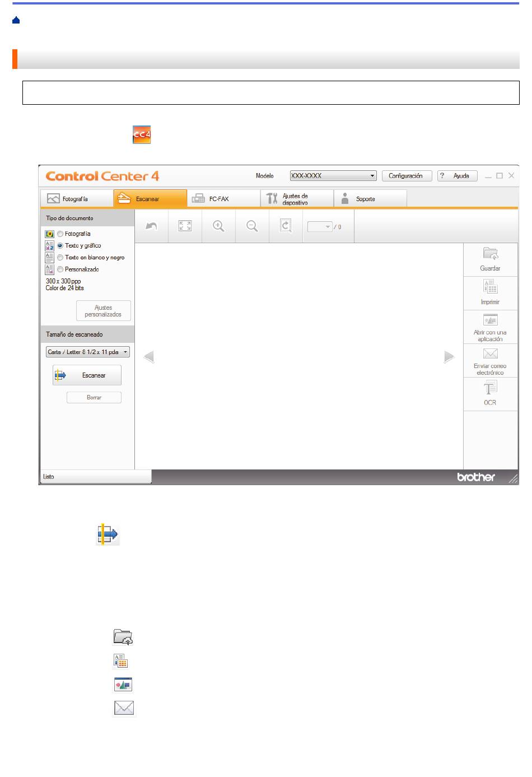Click the "Modelo" label
Screen dimensions: 532x777
(265, 176)
